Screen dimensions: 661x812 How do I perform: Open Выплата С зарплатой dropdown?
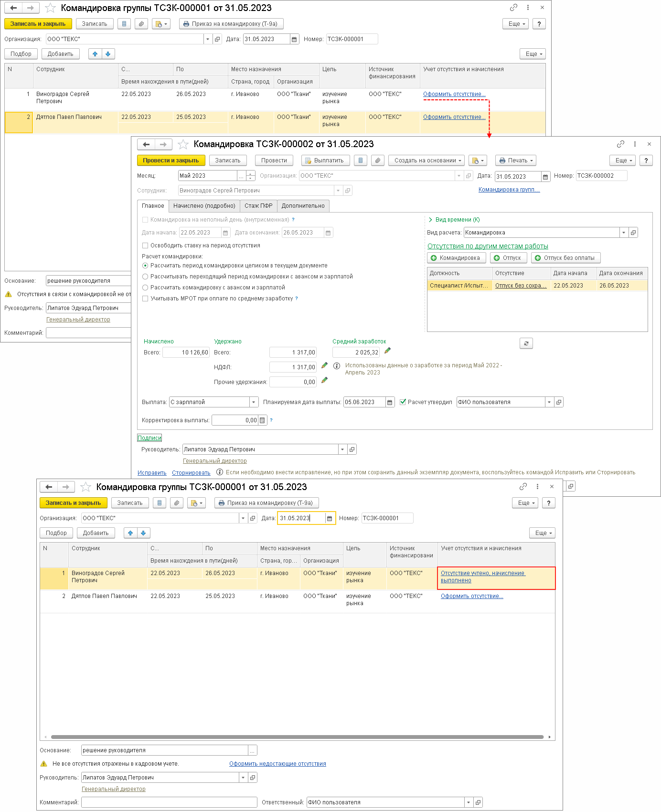coord(254,402)
